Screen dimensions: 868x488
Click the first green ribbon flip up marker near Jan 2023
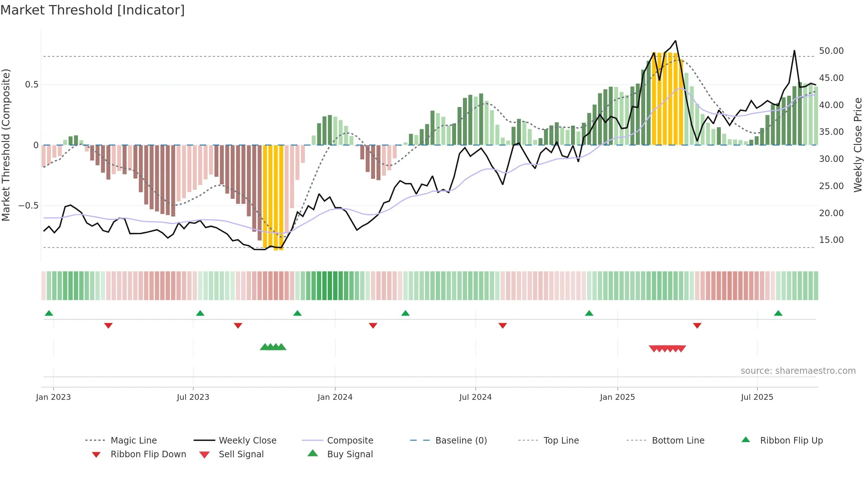(x=49, y=313)
